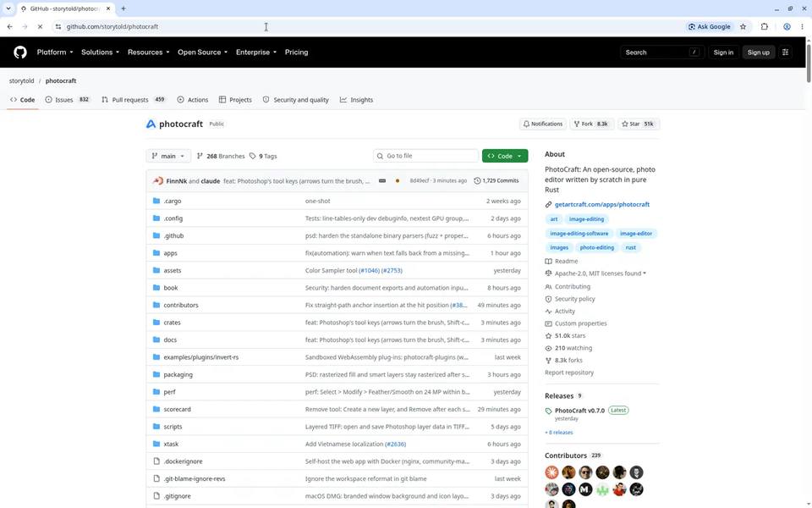View 268 Branches
Viewport: 812px width, 508px height.
point(221,156)
